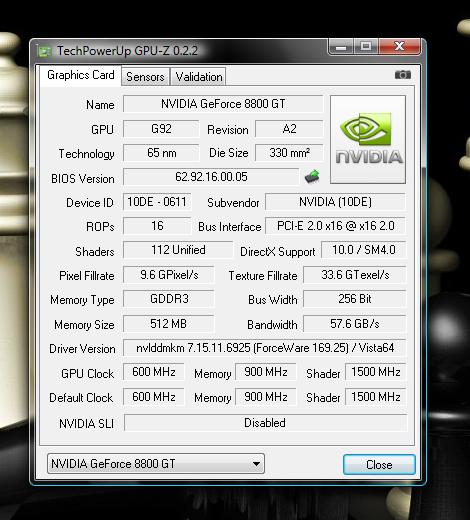Click the Driver Version field nvlddmkm 7.15.11.6925
This screenshot has width=470, height=520.
click(x=265, y=348)
